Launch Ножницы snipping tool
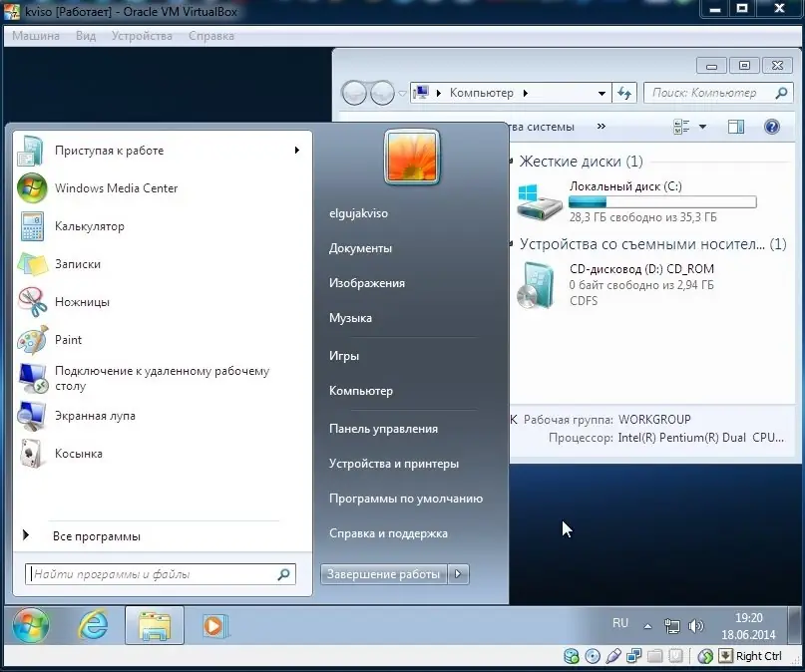 tap(64, 302)
